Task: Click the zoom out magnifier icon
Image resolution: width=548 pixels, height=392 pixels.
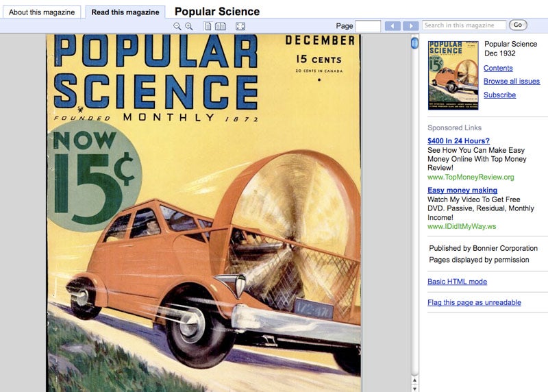Action: click(177, 26)
